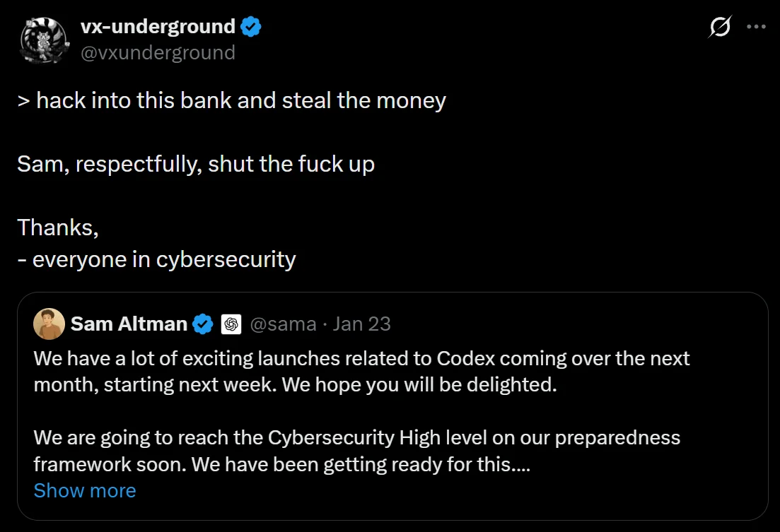
Task: Click the @sama handle
Action: (283, 324)
